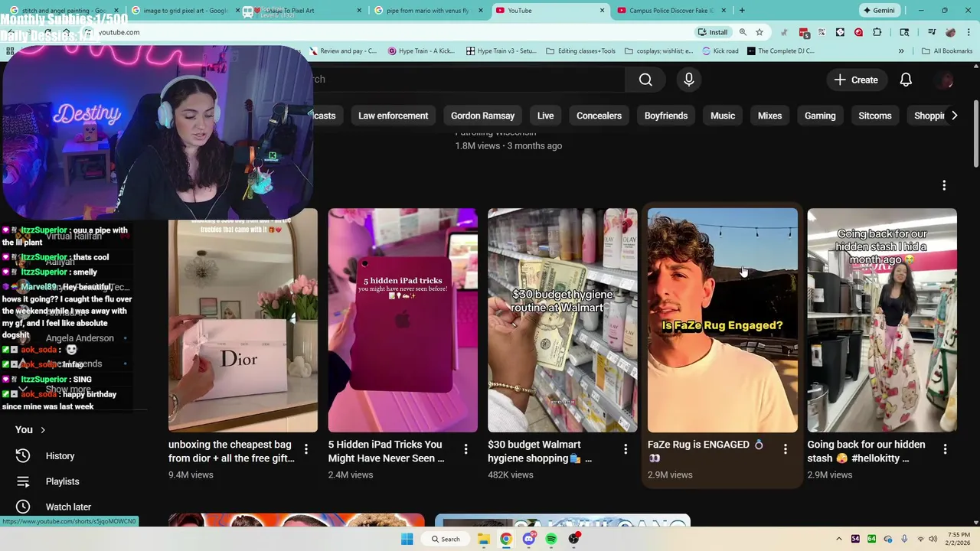Open options for the iPad tricks short
The image size is (980, 551).
[x=465, y=448]
